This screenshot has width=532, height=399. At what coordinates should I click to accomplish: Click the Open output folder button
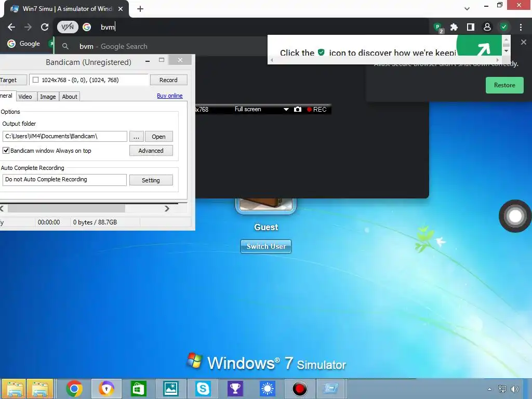coord(158,137)
